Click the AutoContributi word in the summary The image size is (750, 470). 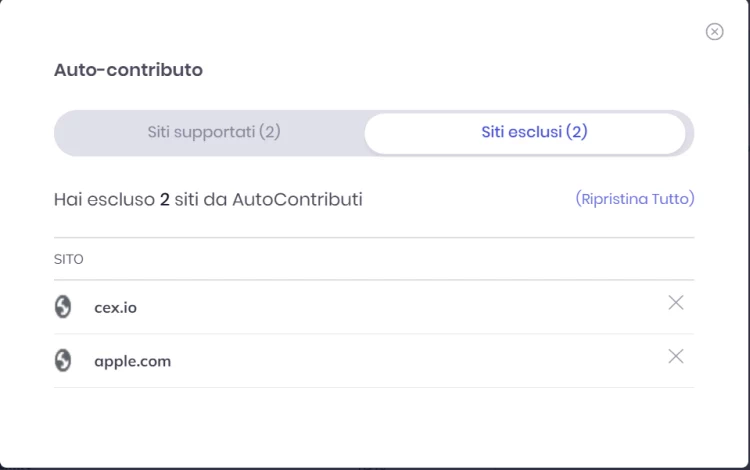click(297, 199)
